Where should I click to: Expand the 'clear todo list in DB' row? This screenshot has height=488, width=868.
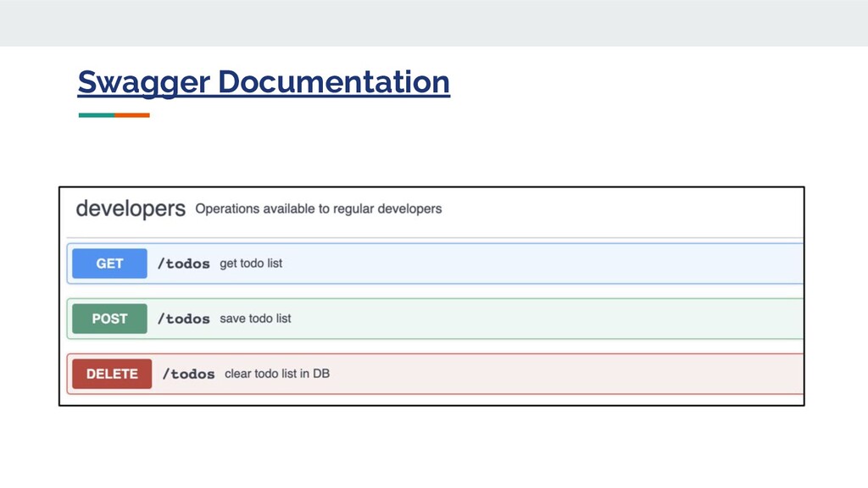tap(435, 374)
